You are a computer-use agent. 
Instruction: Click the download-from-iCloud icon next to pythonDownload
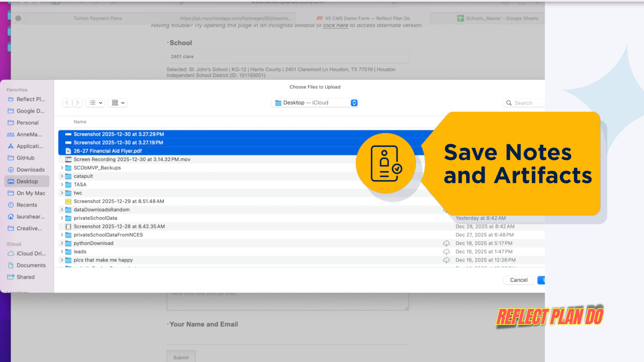coord(446,243)
